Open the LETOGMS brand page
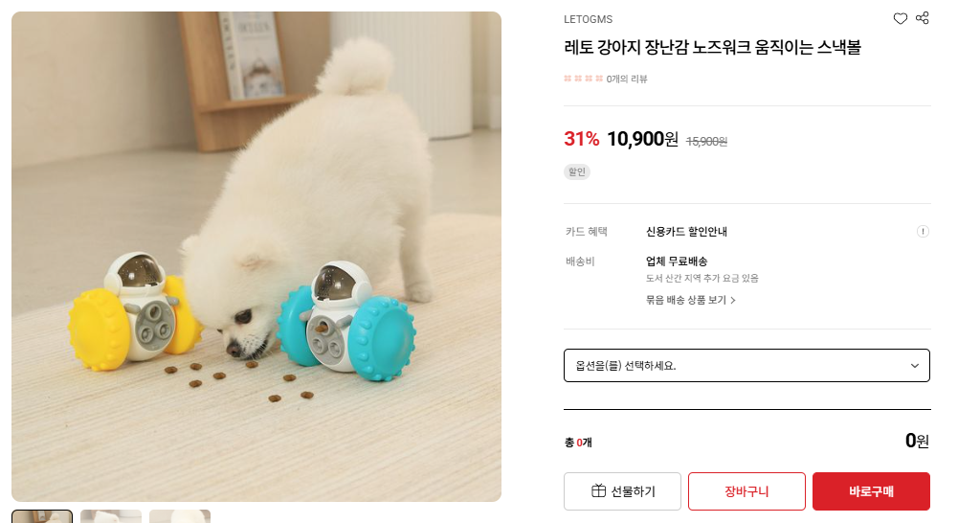Screen dimensions: 980x523 (588, 19)
